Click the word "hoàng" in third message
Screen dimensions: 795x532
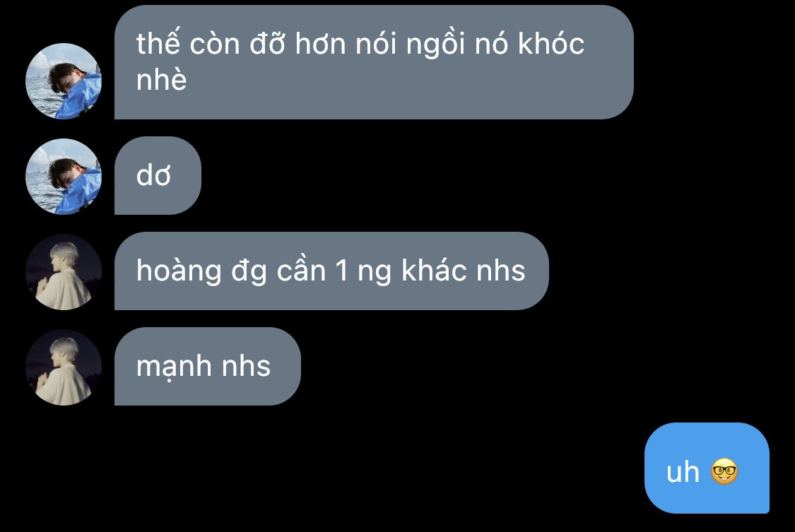[179, 271]
